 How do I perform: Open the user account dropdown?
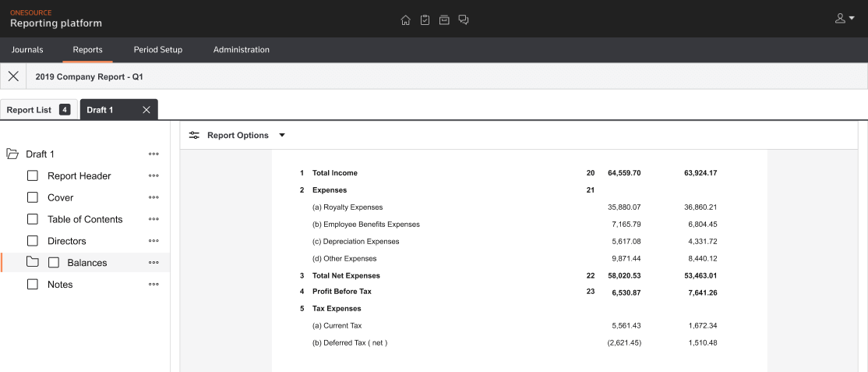point(845,19)
